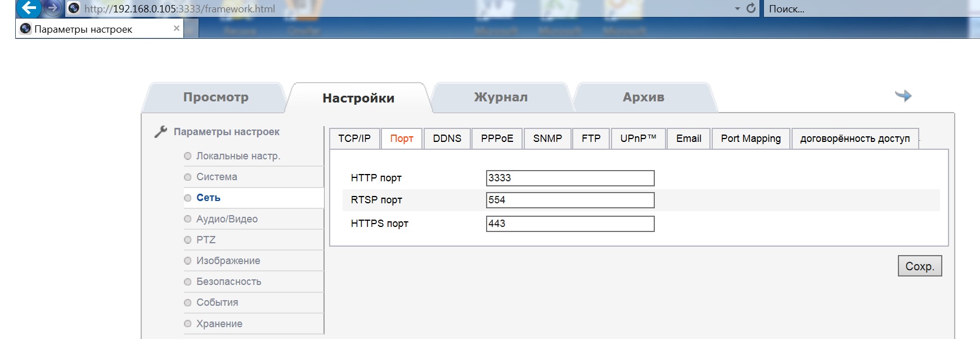980x339 pixels.
Task: Click the RTSP порт input field
Action: coord(569,200)
